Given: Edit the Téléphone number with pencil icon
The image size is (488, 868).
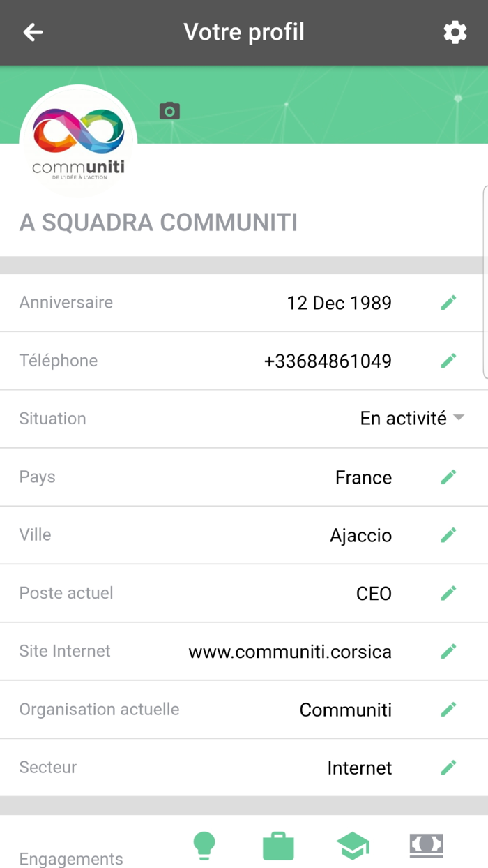Looking at the screenshot, I should (x=449, y=360).
